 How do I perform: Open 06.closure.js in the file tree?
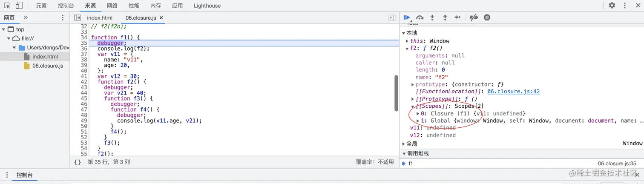click(48, 66)
